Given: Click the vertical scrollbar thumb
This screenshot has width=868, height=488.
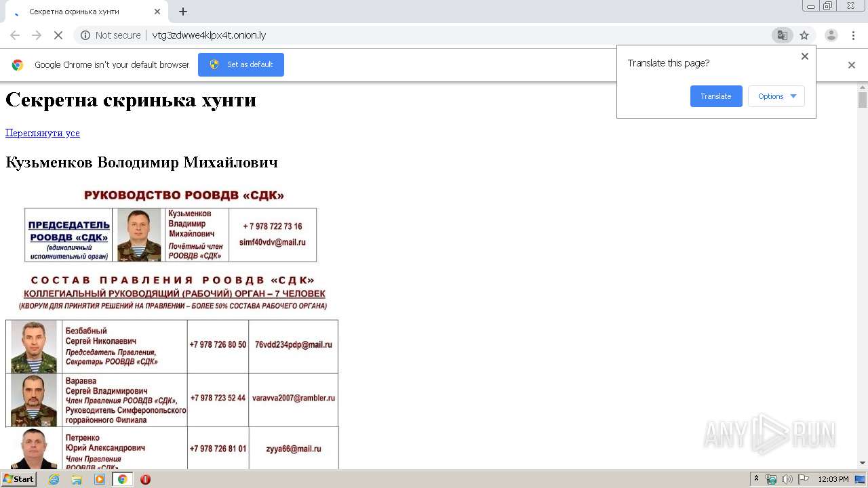Looking at the screenshot, I should pos(863,100).
